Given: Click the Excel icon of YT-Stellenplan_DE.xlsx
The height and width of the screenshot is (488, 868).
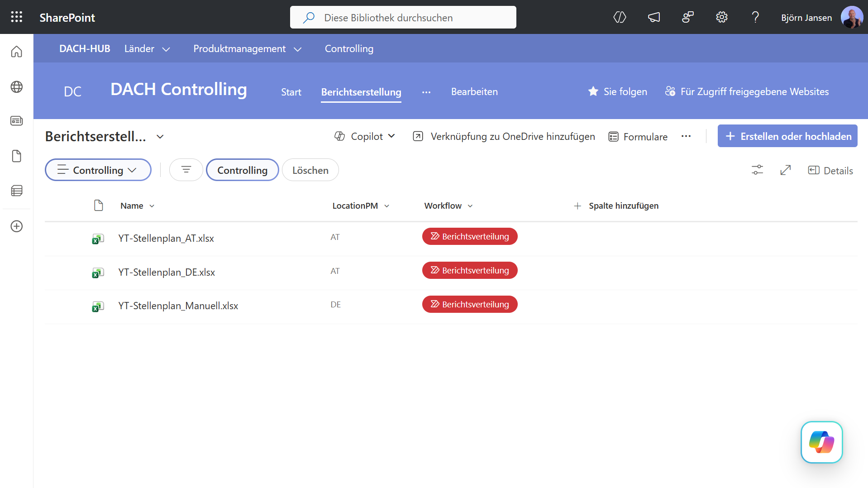Looking at the screenshot, I should click(x=98, y=273).
